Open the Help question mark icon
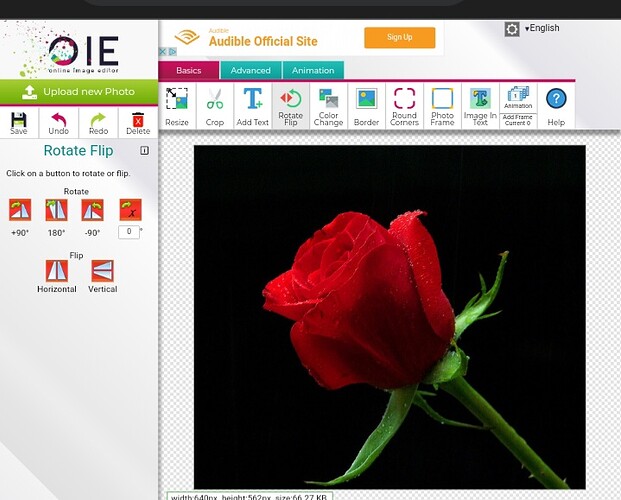This screenshot has height=500, width=621. [556, 106]
